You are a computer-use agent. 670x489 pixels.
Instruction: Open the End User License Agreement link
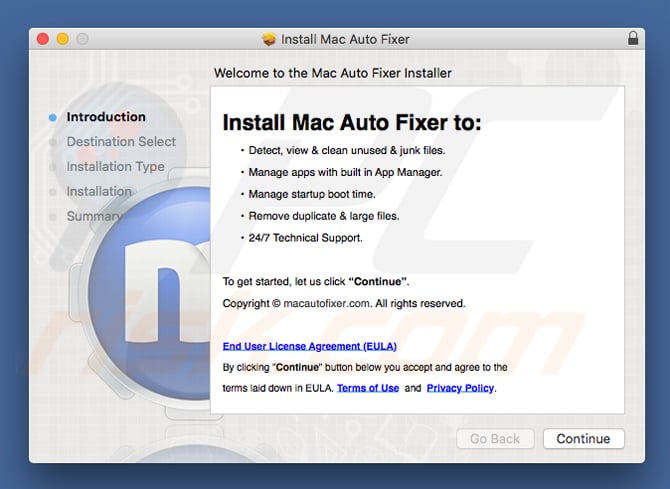309,346
